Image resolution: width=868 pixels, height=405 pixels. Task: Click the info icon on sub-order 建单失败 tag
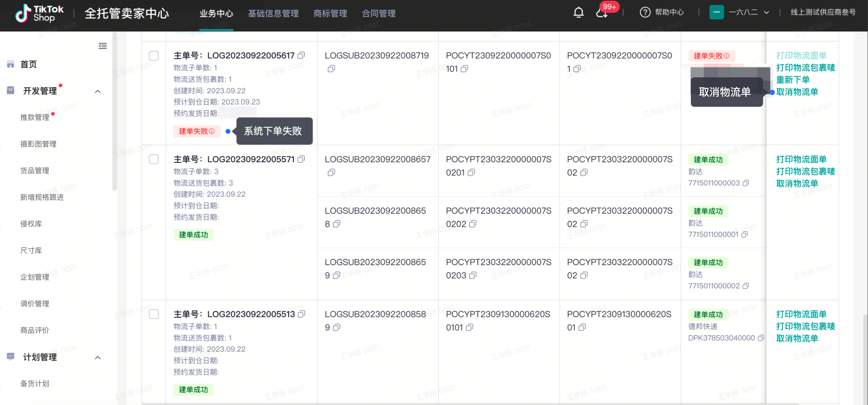pyautogui.click(x=727, y=56)
